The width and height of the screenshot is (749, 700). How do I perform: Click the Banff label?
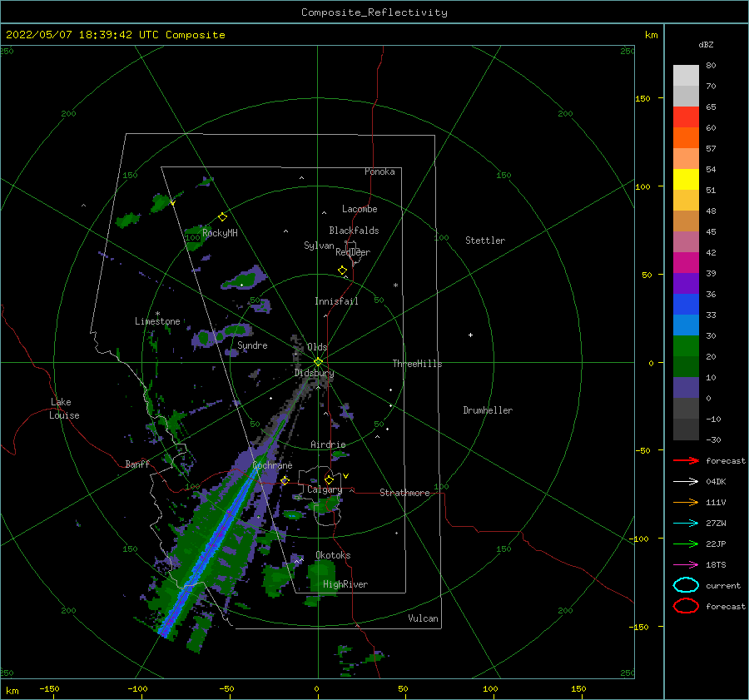(137, 464)
